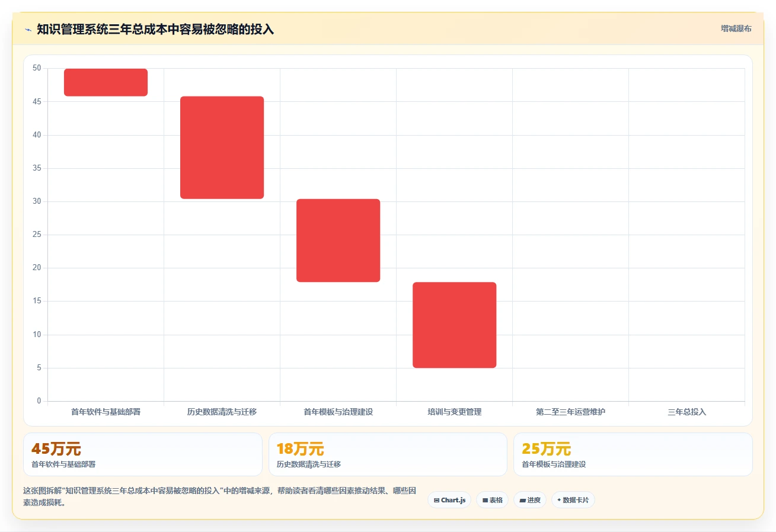Select the 进度 chip
The height and width of the screenshot is (532, 776).
pos(530,500)
